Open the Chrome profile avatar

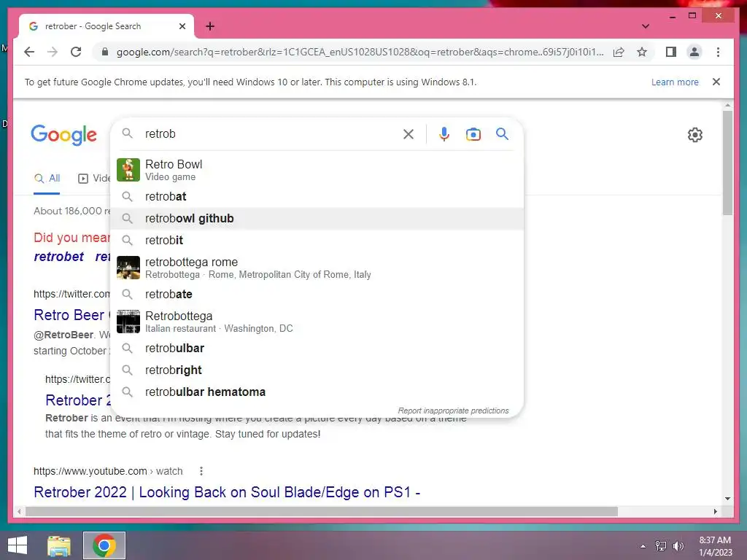694,52
